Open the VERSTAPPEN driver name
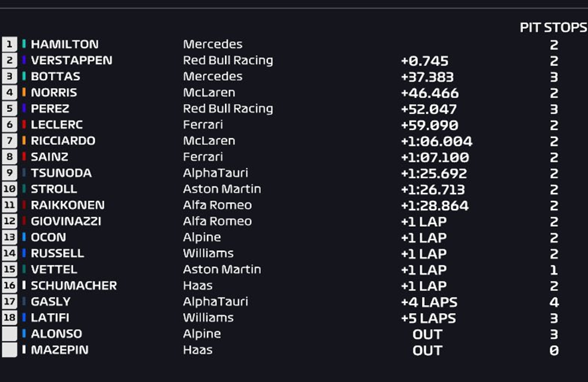Image resolution: width=588 pixels, height=382 pixels. tap(72, 60)
